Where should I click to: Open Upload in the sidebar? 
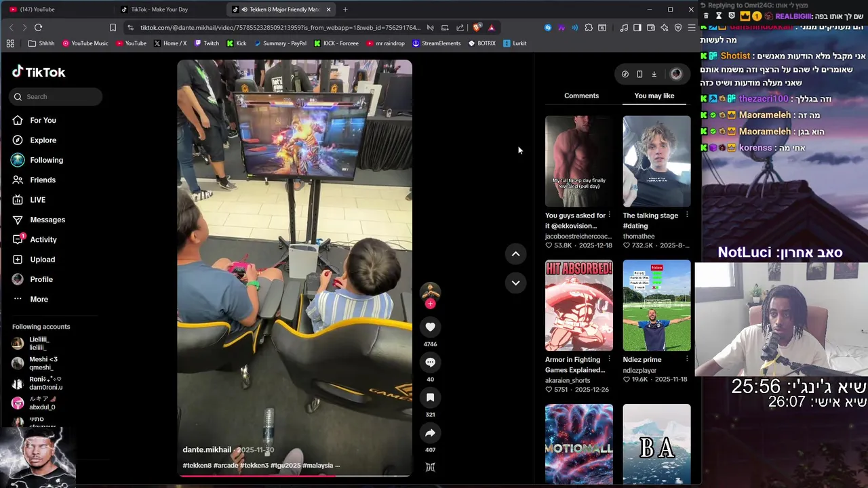[42, 260]
